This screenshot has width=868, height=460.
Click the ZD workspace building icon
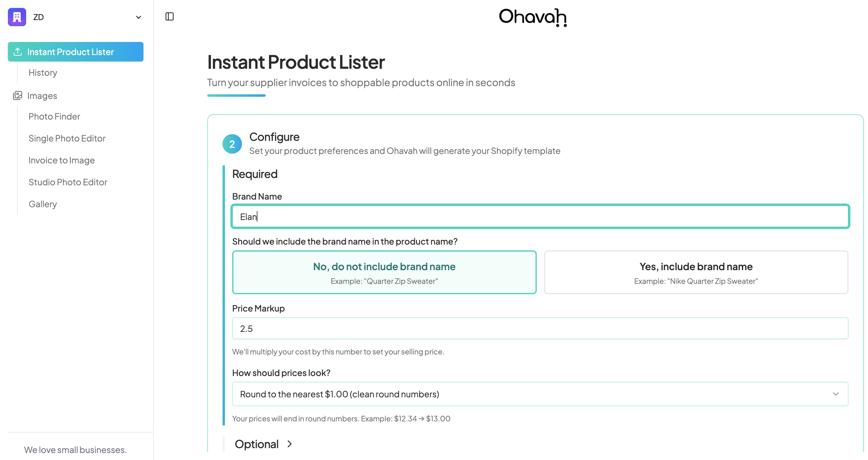tap(17, 17)
